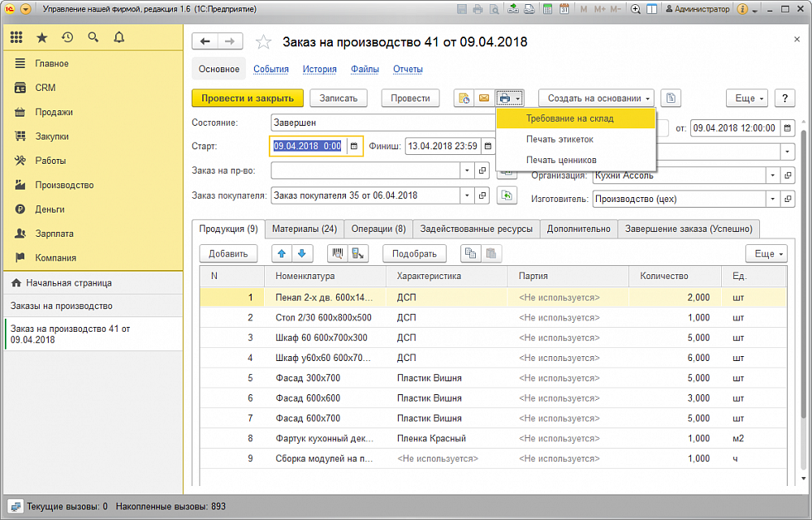
Task: Click the copy rows icon
Action: point(470,254)
